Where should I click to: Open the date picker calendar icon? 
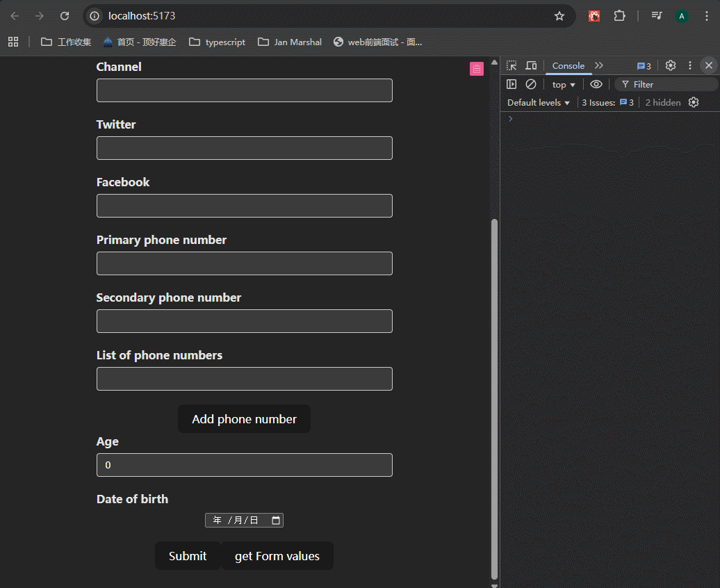[276, 521]
